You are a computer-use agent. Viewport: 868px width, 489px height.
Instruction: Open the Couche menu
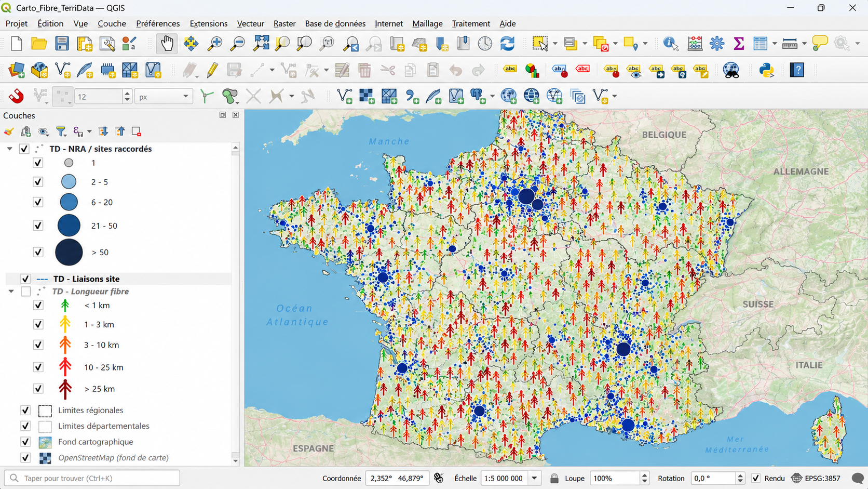112,23
